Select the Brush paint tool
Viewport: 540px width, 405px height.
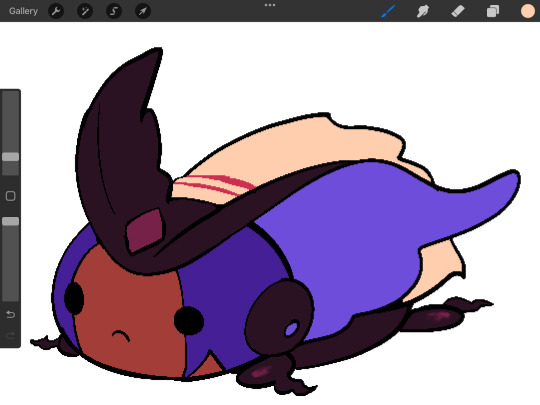(388, 11)
